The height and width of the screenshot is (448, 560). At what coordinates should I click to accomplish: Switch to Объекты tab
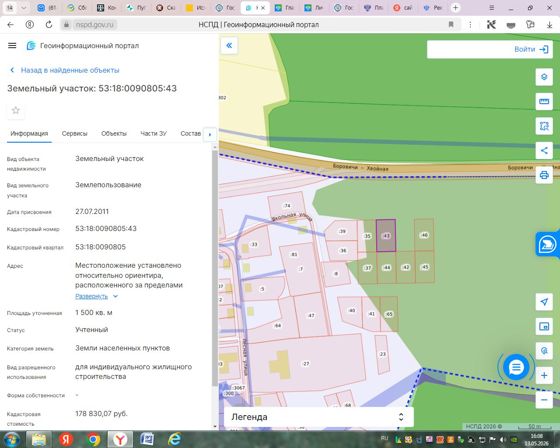pyautogui.click(x=114, y=134)
